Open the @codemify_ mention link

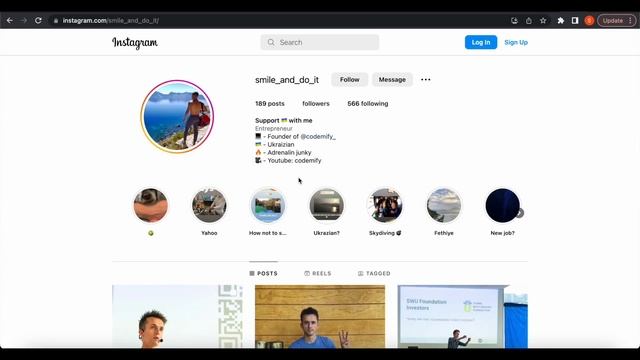(x=318, y=136)
